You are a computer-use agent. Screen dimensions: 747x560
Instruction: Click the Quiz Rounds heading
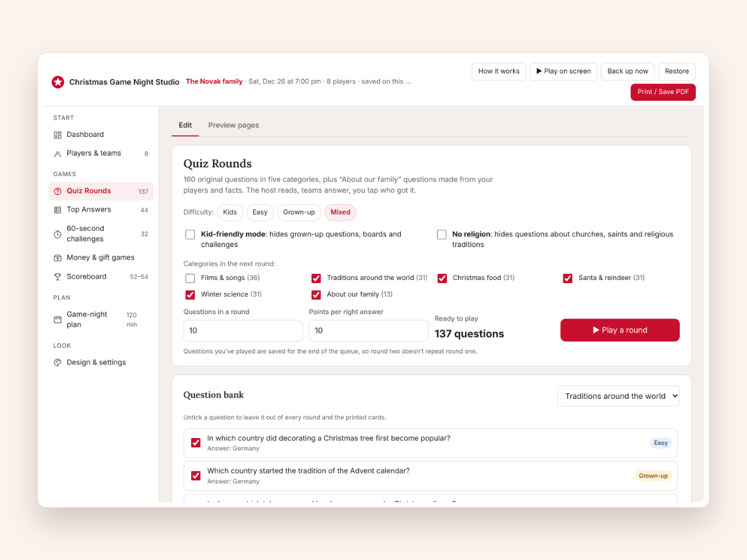pyautogui.click(x=217, y=164)
